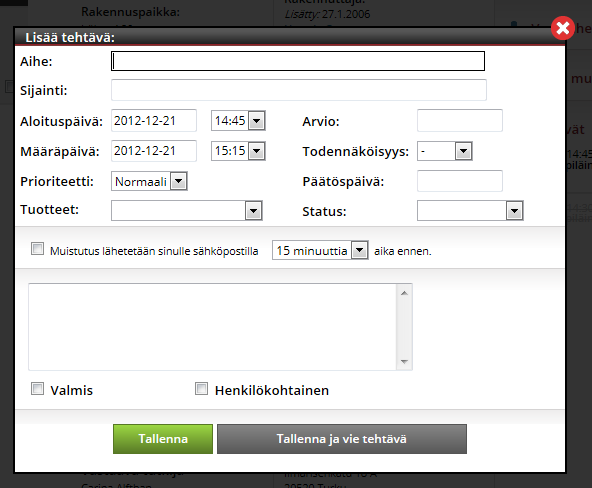Toggle the Henkilökohtainen checkbox
The image size is (592, 488).
pos(201,389)
